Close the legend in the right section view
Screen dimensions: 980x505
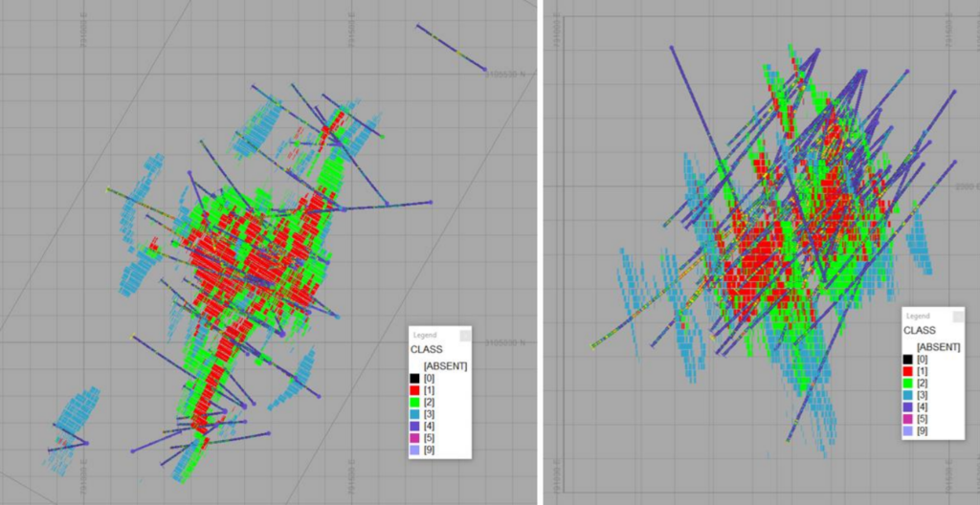(958, 316)
